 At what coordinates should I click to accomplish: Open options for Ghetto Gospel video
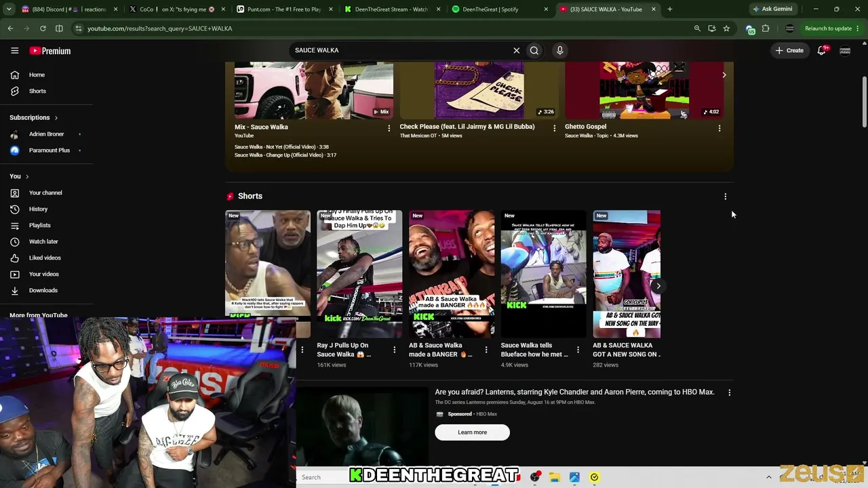pos(719,128)
